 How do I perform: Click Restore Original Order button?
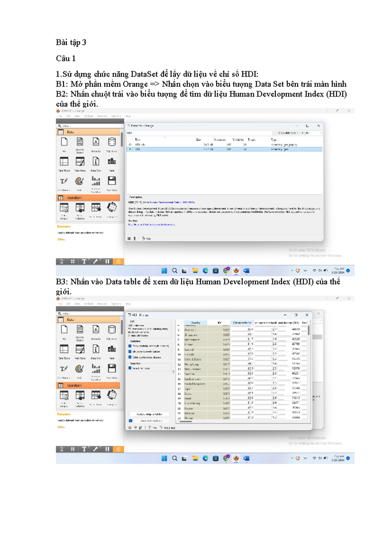point(149,414)
